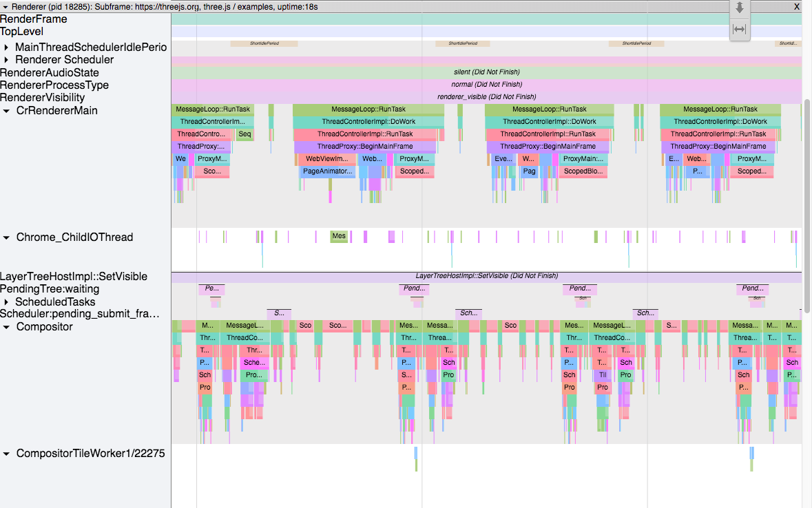812x508 pixels.
Task: Collapse the CompositorTileWorker1/22275 track
Action: pyautogui.click(x=7, y=454)
